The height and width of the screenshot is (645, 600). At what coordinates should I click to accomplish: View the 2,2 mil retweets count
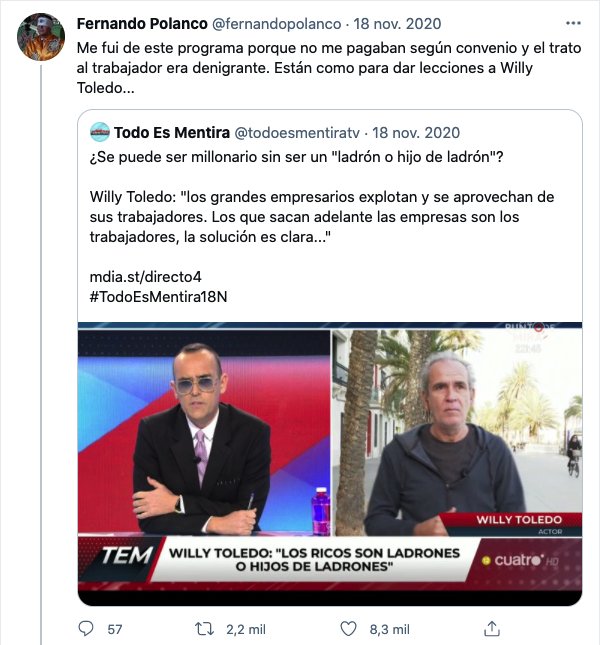pyautogui.click(x=246, y=629)
